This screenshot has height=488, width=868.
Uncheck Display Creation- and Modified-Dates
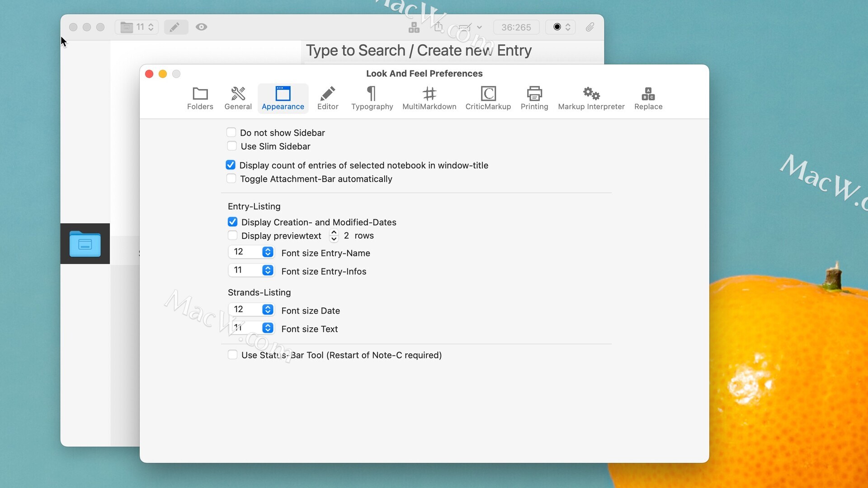pyautogui.click(x=232, y=222)
